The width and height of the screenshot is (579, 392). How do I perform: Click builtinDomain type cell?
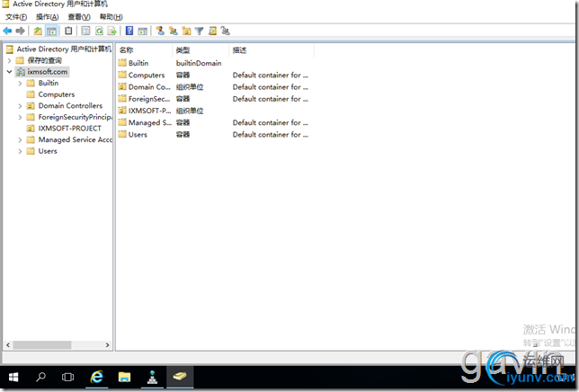point(199,63)
